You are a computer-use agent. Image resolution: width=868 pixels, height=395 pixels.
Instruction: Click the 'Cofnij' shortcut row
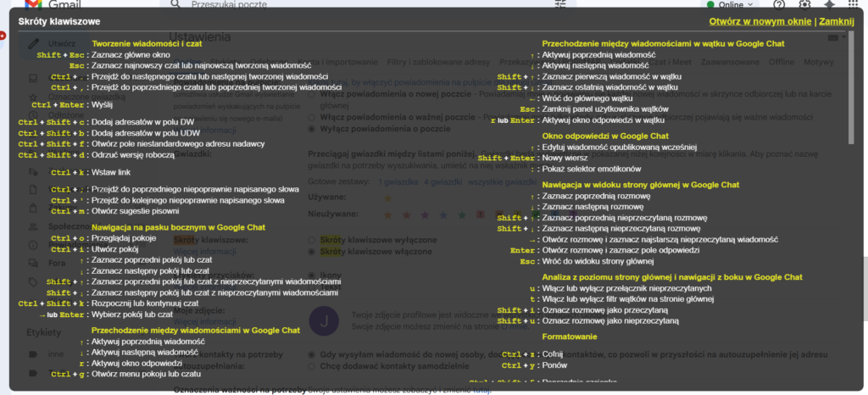pyautogui.click(x=553, y=354)
